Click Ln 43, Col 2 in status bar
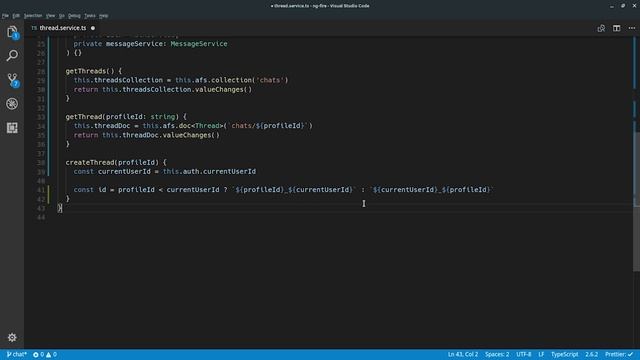 click(x=462, y=354)
